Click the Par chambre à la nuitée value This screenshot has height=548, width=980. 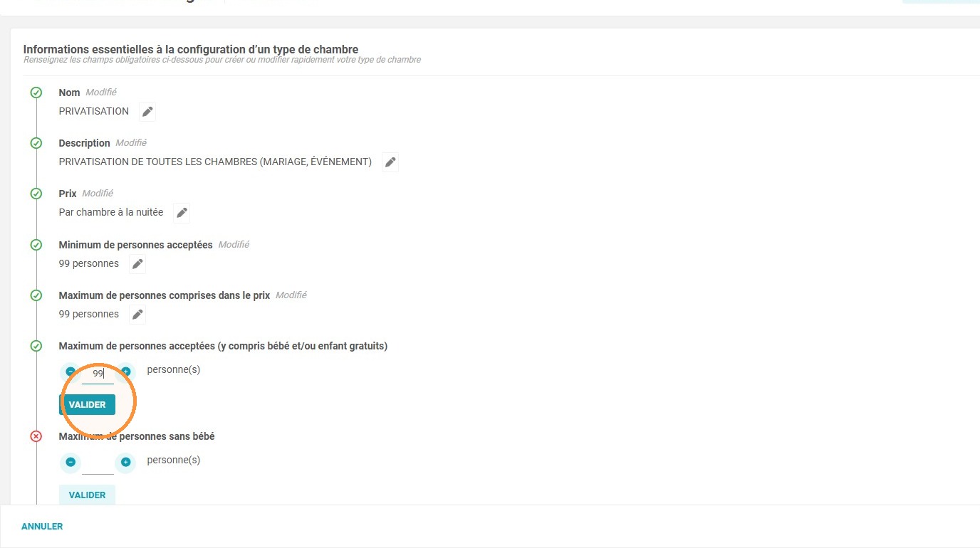(111, 212)
